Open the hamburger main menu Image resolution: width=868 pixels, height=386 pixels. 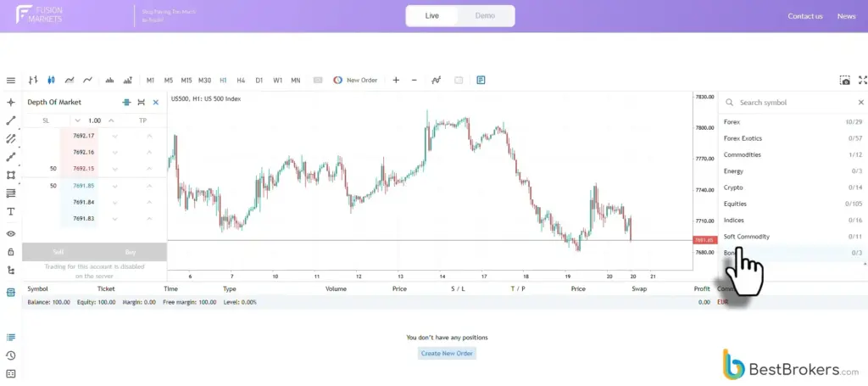(10, 81)
